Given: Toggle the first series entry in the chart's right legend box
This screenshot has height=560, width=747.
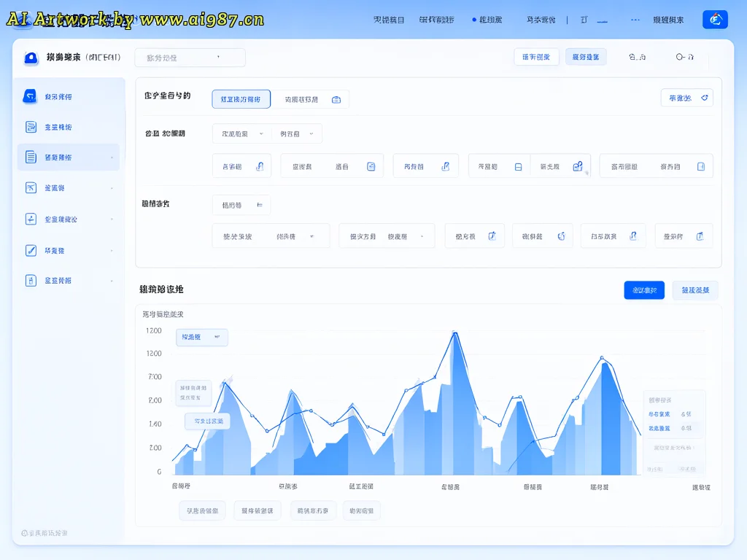Looking at the screenshot, I should 670,414.
